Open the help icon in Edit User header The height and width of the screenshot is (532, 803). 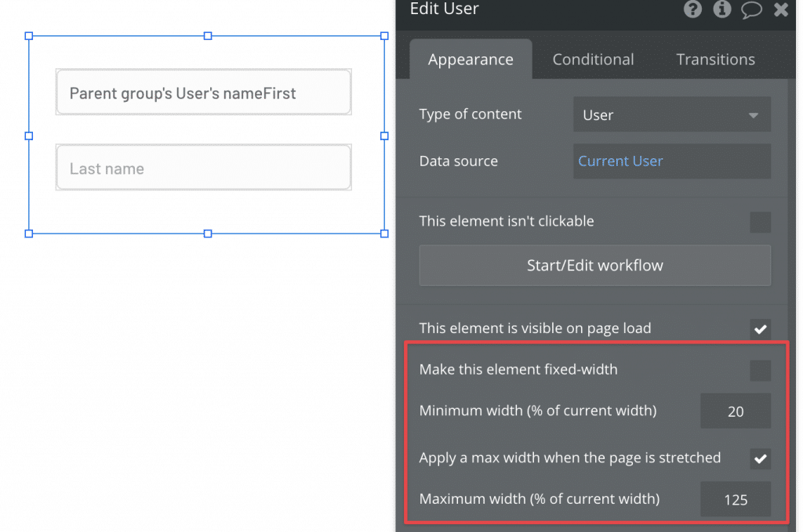tap(692, 9)
